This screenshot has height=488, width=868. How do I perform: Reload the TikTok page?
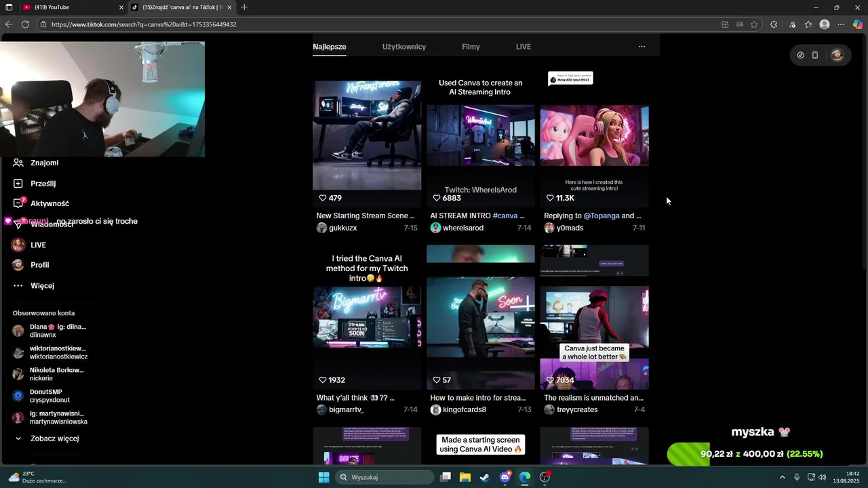click(25, 24)
